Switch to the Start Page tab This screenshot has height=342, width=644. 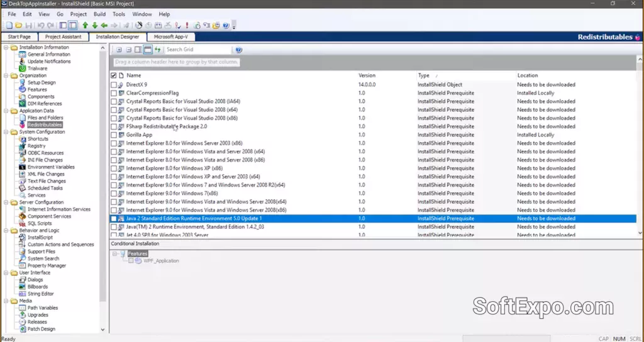(x=19, y=37)
